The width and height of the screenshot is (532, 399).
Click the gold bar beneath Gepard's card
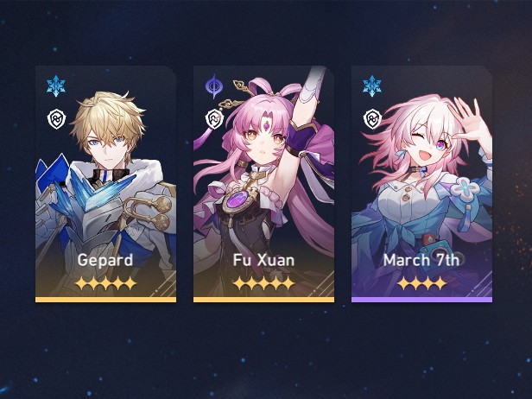point(106,300)
